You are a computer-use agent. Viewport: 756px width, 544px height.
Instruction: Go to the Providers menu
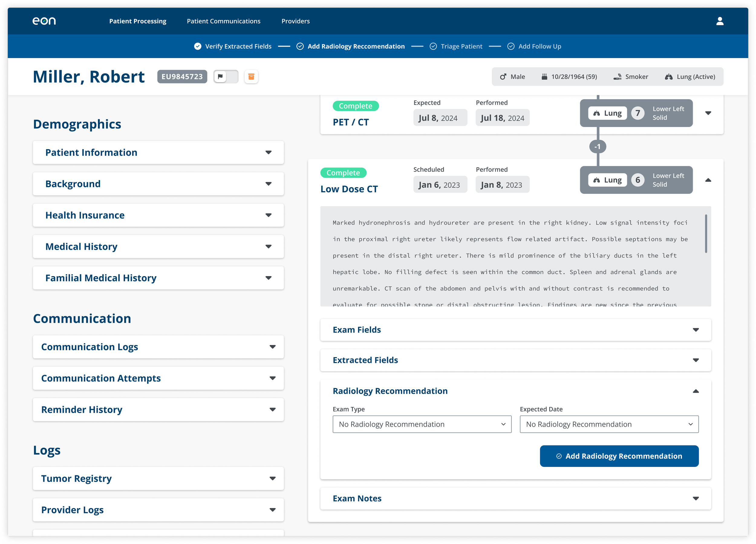pyautogui.click(x=295, y=21)
